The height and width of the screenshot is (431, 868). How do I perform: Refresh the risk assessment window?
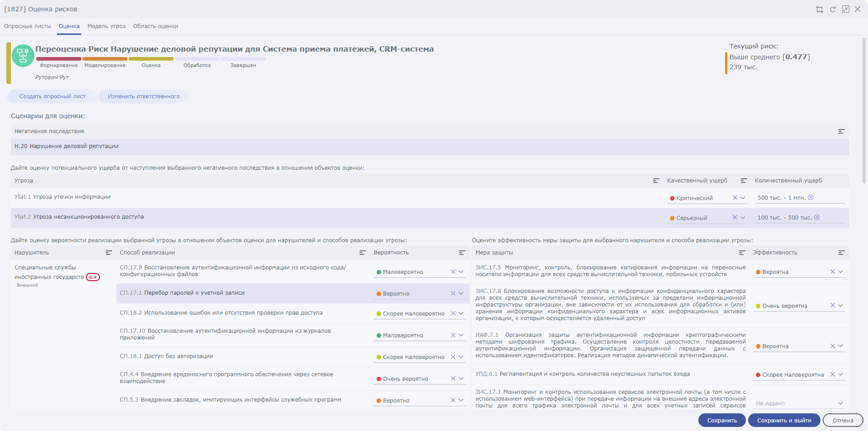click(833, 10)
